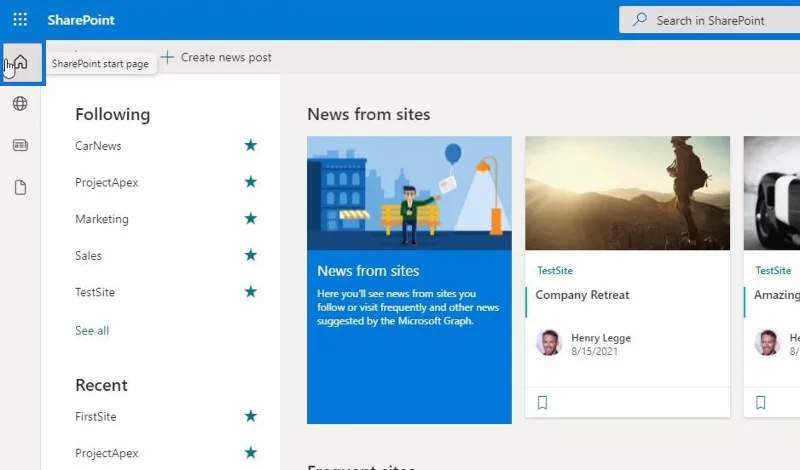Click author avatar on the Amazing post card

(x=767, y=342)
